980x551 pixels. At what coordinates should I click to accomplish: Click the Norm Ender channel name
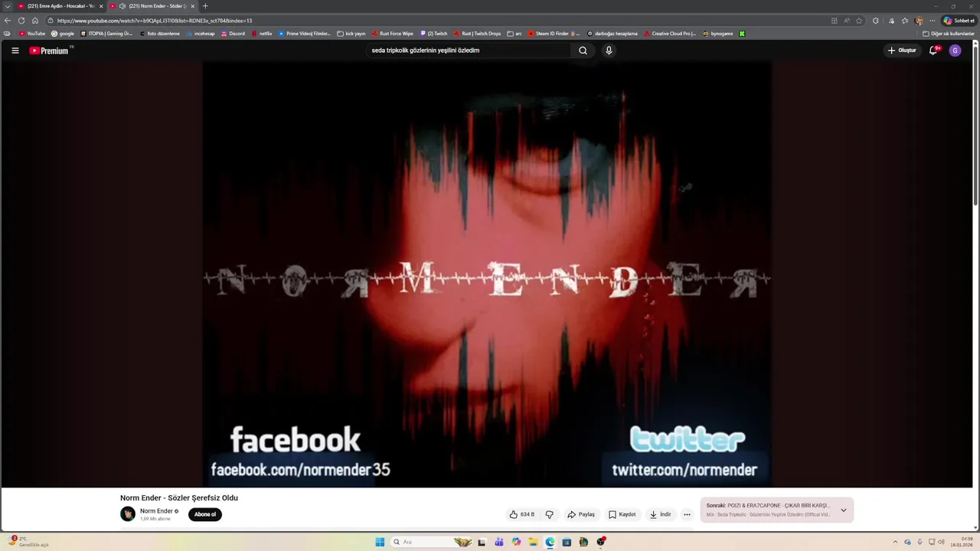tap(156, 511)
